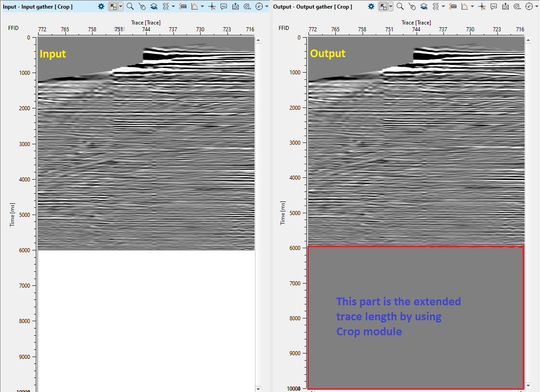Viewport: 540px width, 392px height.
Task: Select the Input - Input gather panel title
Action: [x=38, y=7]
